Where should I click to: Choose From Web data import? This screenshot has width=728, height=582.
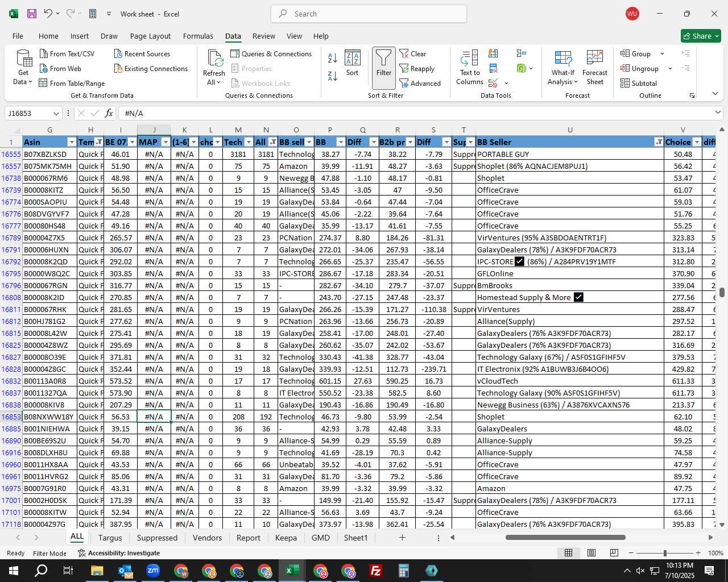[x=60, y=68]
